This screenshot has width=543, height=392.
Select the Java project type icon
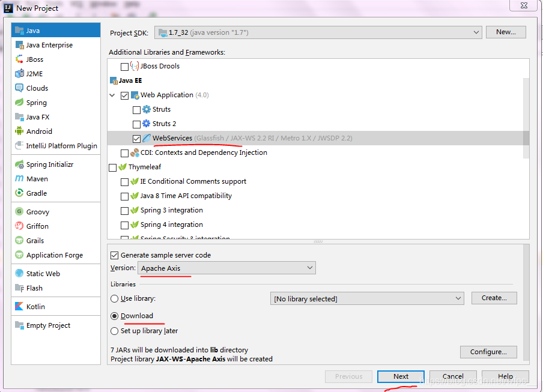19,31
